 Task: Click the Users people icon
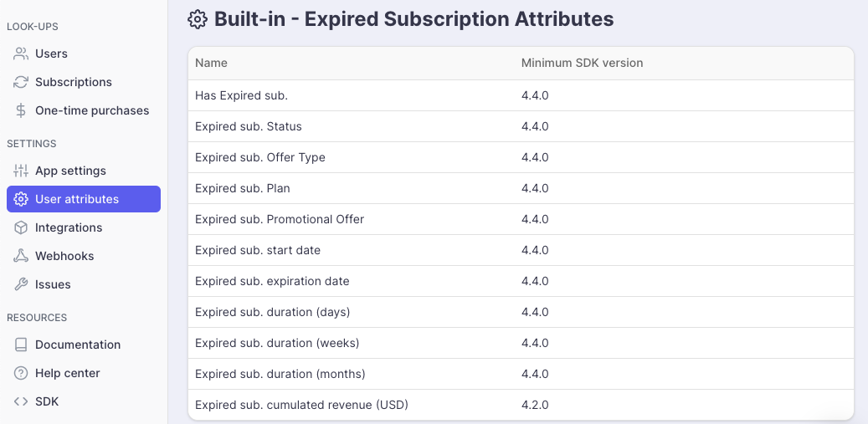tap(21, 54)
